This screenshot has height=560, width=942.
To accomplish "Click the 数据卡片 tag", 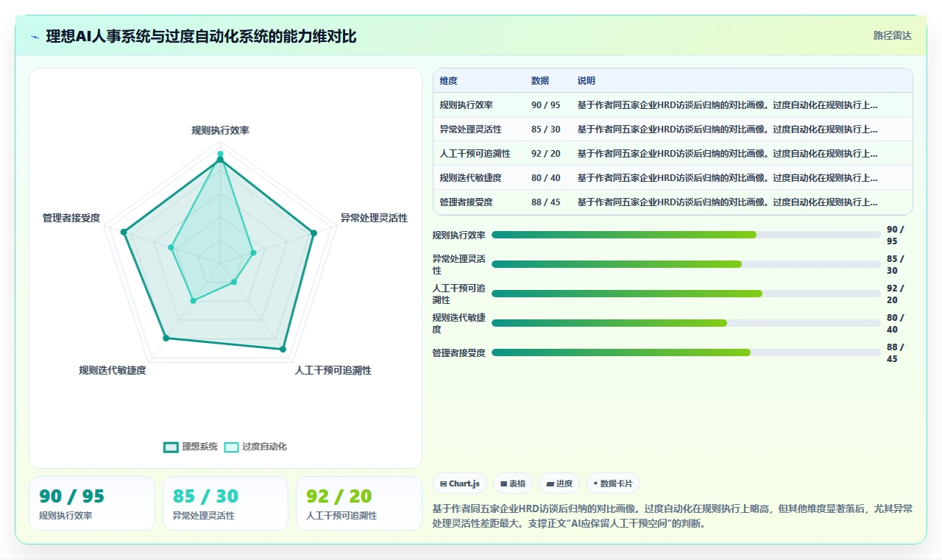I will coord(613,483).
